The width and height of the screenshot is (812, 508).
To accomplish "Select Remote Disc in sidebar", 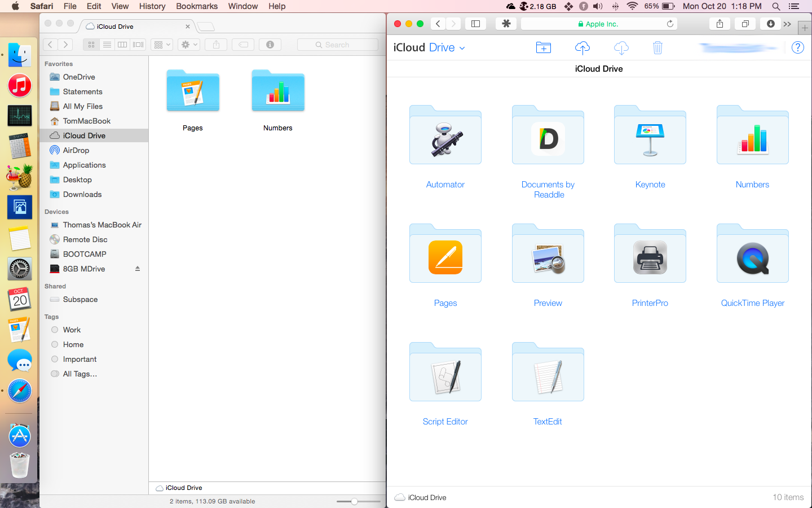I will [85, 239].
